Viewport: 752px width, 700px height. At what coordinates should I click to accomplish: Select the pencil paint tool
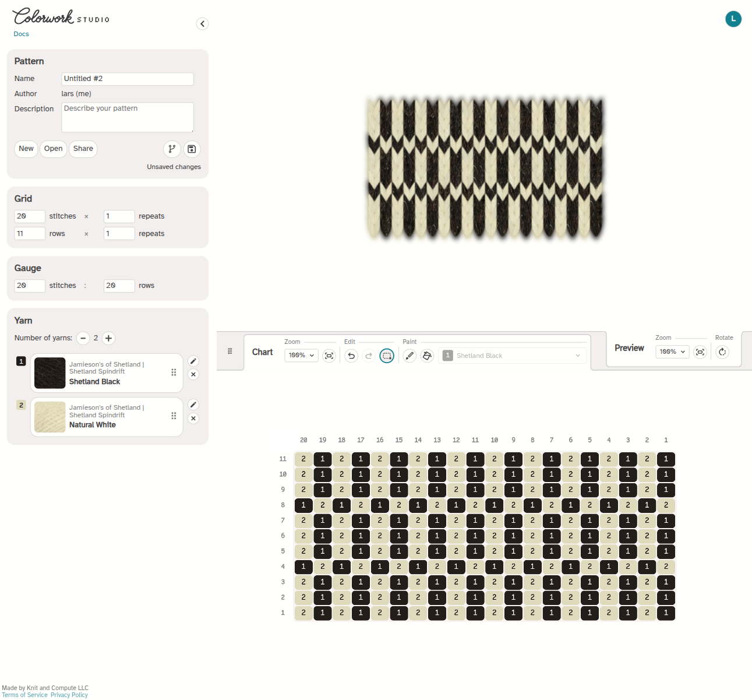pyautogui.click(x=409, y=356)
